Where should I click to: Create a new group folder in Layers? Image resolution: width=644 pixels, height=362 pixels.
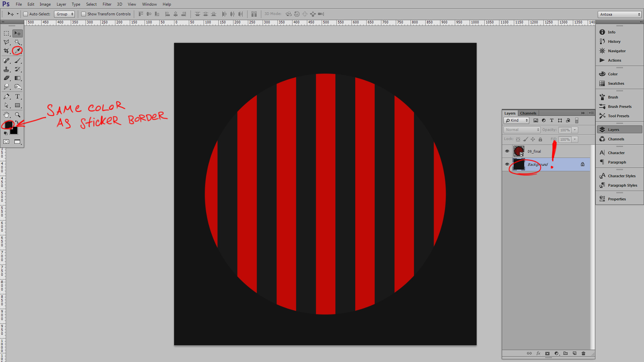pos(566,353)
